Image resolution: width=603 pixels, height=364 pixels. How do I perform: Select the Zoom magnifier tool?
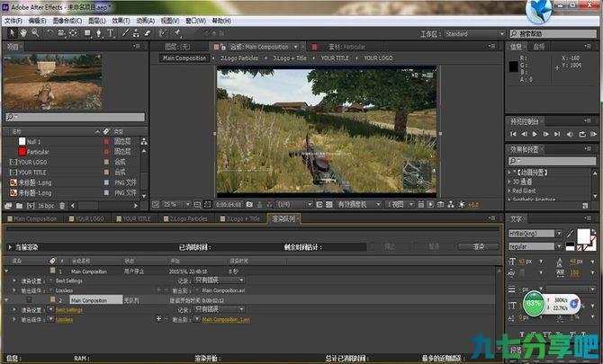tap(35, 33)
